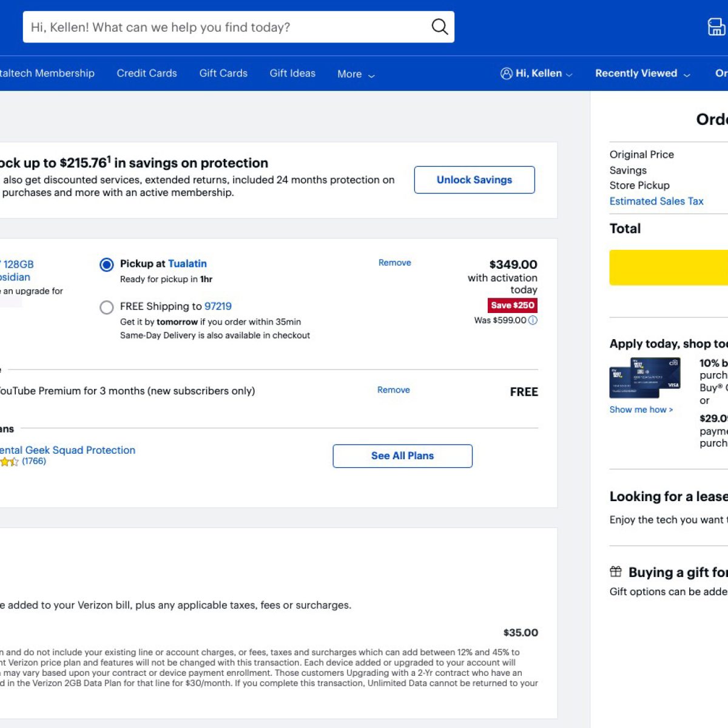
Task: Click the Estimated Sales Tax link
Action: 656,201
